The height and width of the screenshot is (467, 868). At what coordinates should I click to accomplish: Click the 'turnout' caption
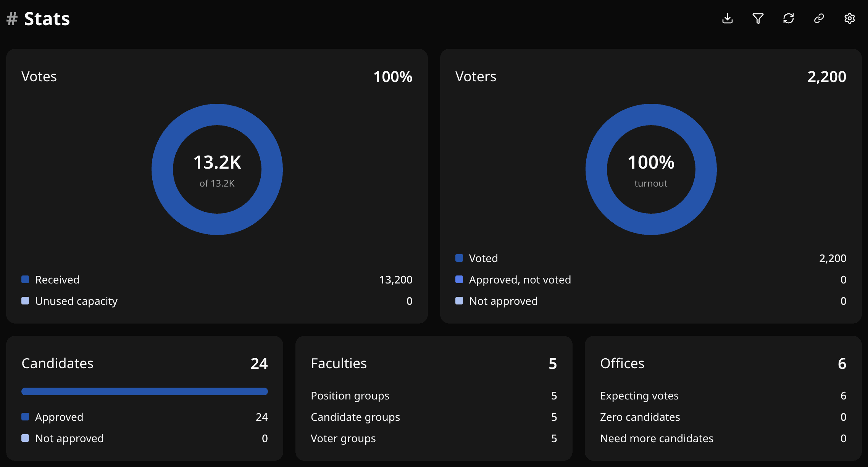pyautogui.click(x=651, y=184)
